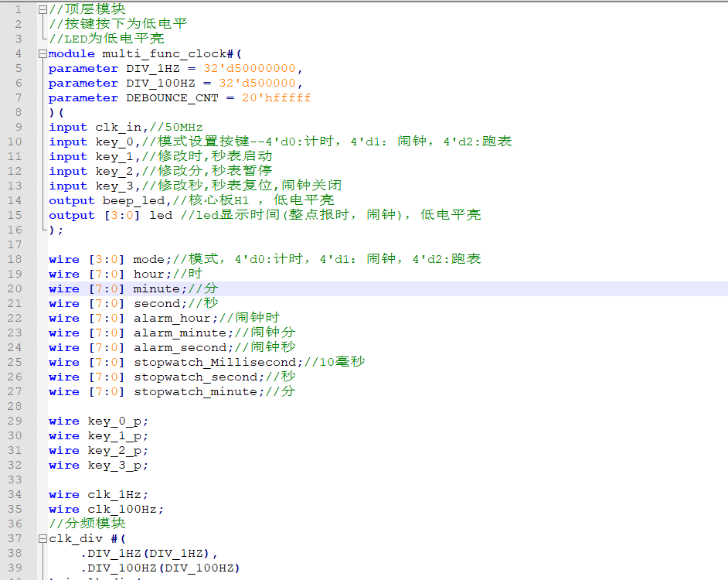
Task: Click the value 20'hfffff on line 7
Action: (276, 98)
